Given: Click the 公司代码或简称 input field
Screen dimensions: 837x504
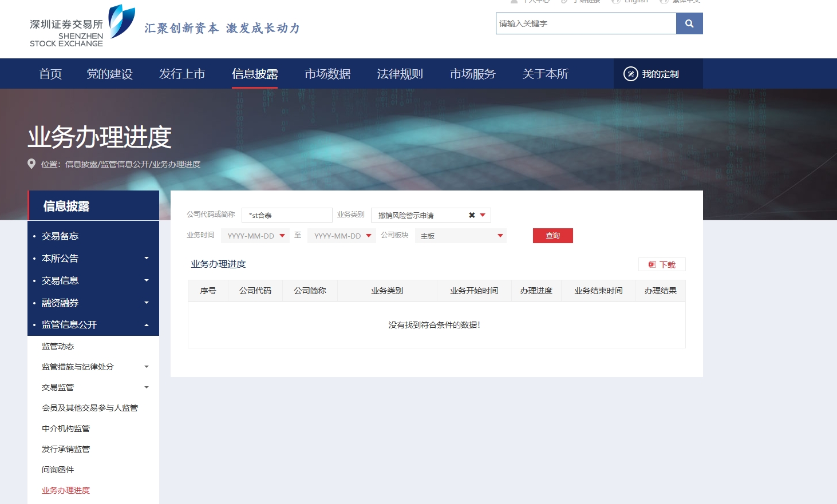Looking at the screenshot, I should point(287,215).
